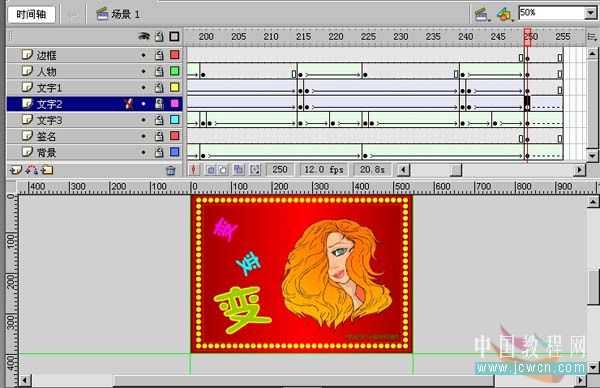Viewport: 600px width, 388px height.
Task: Click Delete Layer trash icon
Action: pyautogui.click(x=171, y=170)
